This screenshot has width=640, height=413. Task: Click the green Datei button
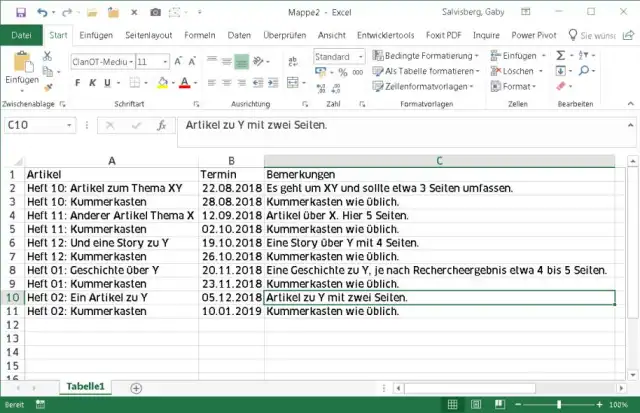coord(21,35)
